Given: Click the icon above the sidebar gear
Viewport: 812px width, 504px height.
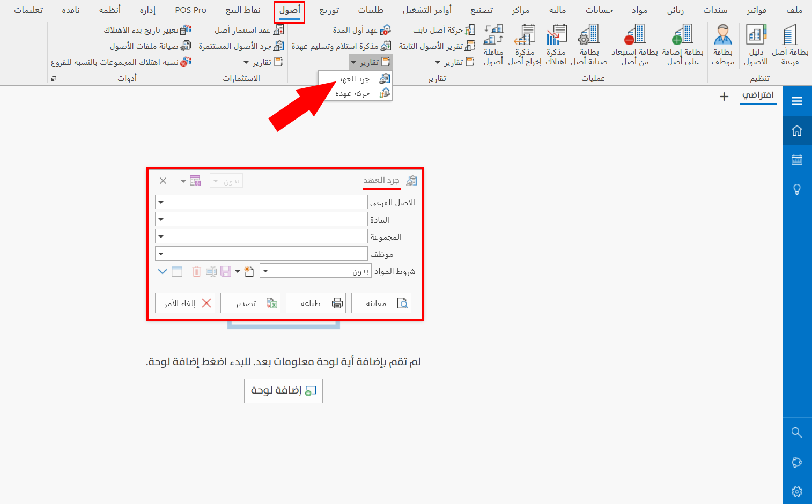Looking at the screenshot, I should 797,462.
